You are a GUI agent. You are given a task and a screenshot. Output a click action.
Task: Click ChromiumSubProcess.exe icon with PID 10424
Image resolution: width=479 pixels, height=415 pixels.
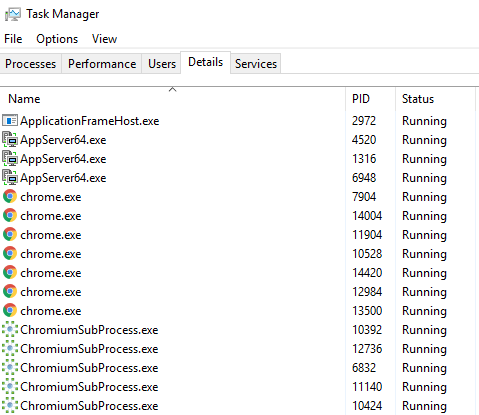tap(10, 405)
